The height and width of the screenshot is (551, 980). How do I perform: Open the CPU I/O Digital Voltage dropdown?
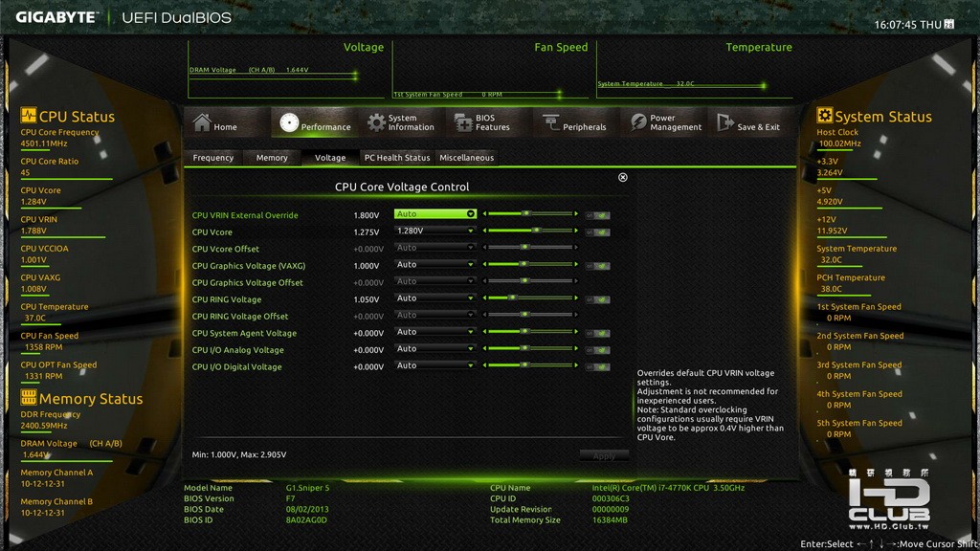(435, 366)
